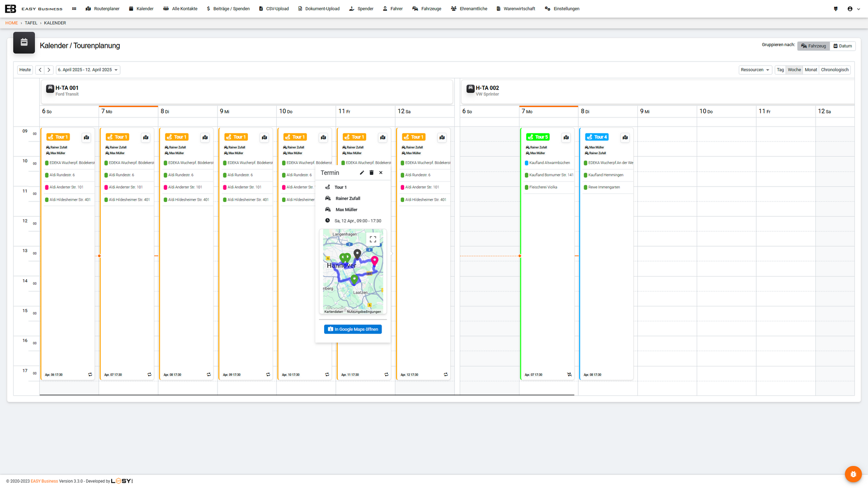Open the date range dropdown
The height and width of the screenshot is (488, 868).
tap(88, 70)
